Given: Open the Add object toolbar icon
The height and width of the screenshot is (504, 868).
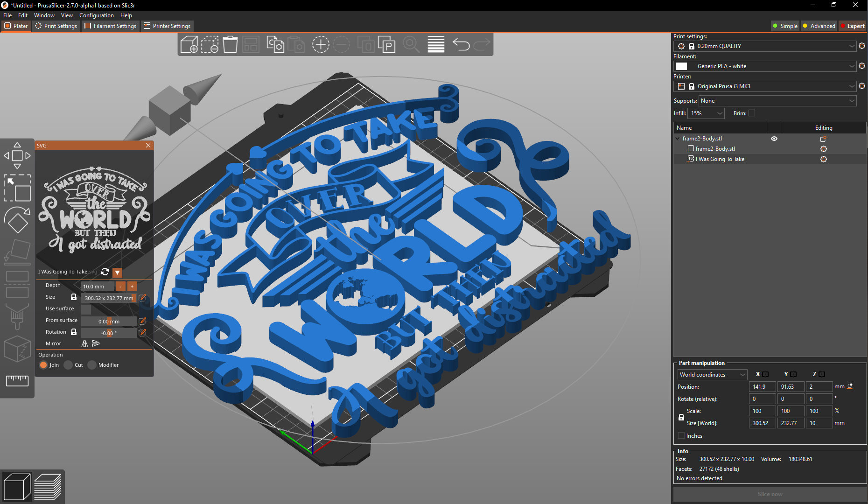Looking at the screenshot, I should click(x=189, y=44).
